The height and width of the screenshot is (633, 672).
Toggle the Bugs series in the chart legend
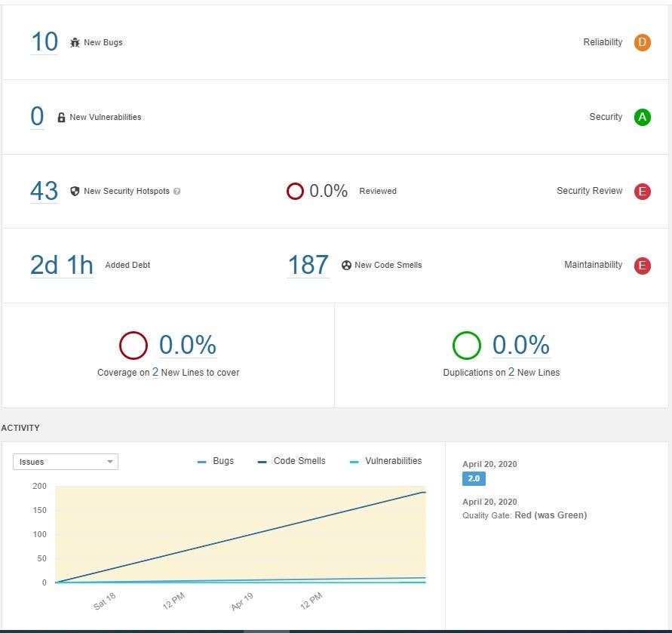(218, 461)
